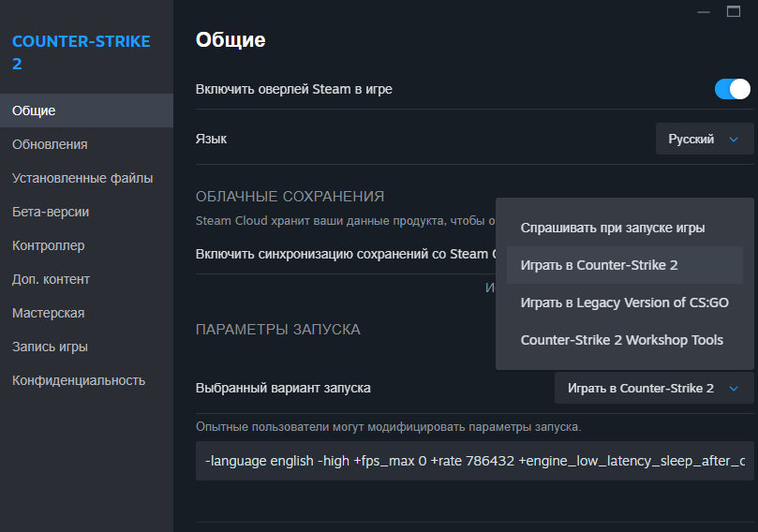Open the Обновления section

tap(86, 144)
